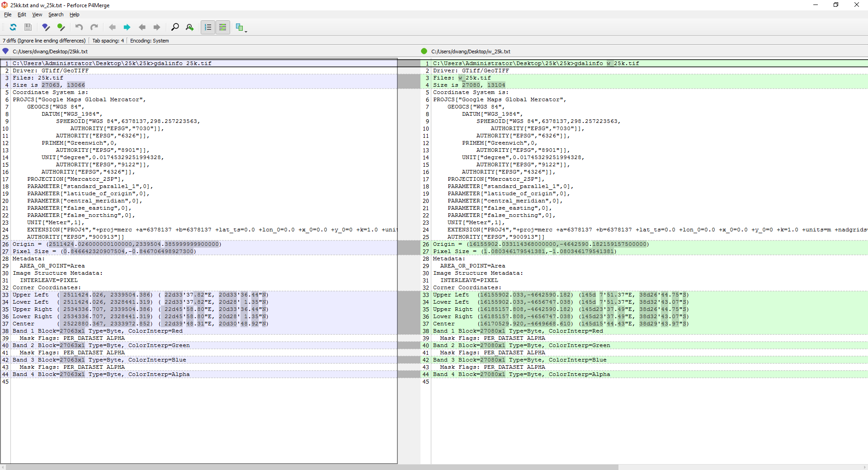The image size is (868, 470).
Task: Click left file path C:/Users/dwang/Desktop/25kk.txt
Action: point(50,52)
